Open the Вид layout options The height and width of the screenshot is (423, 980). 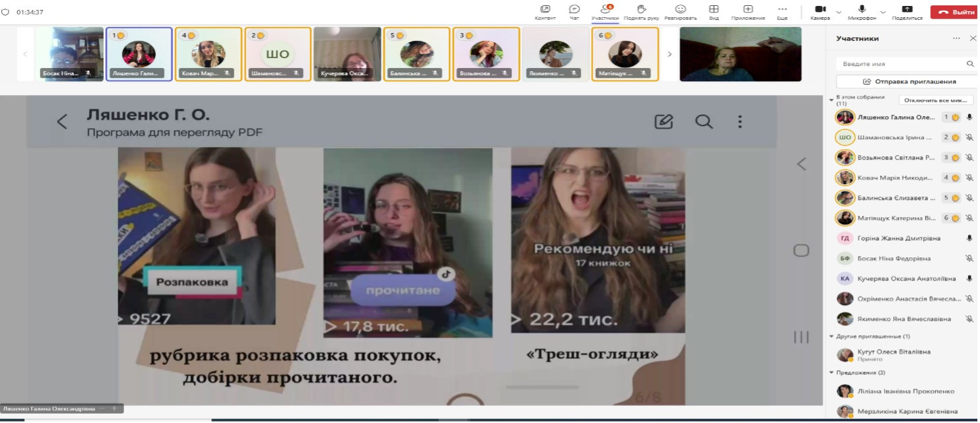[713, 9]
